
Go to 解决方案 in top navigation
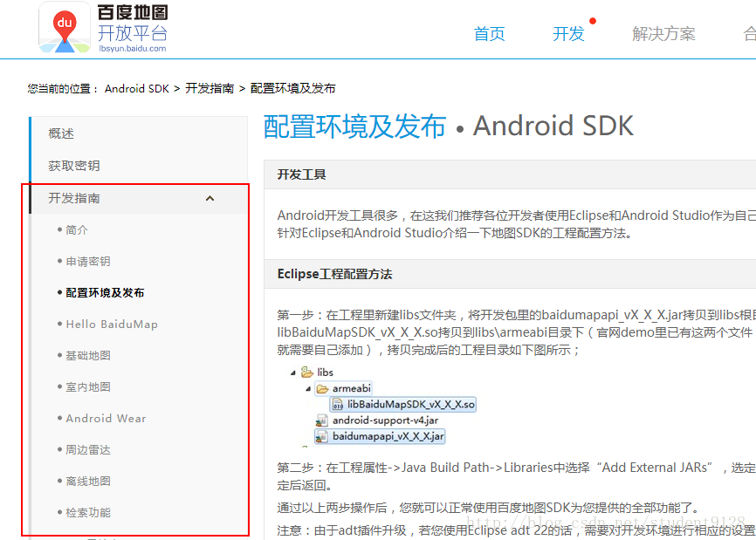(x=663, y=34)
